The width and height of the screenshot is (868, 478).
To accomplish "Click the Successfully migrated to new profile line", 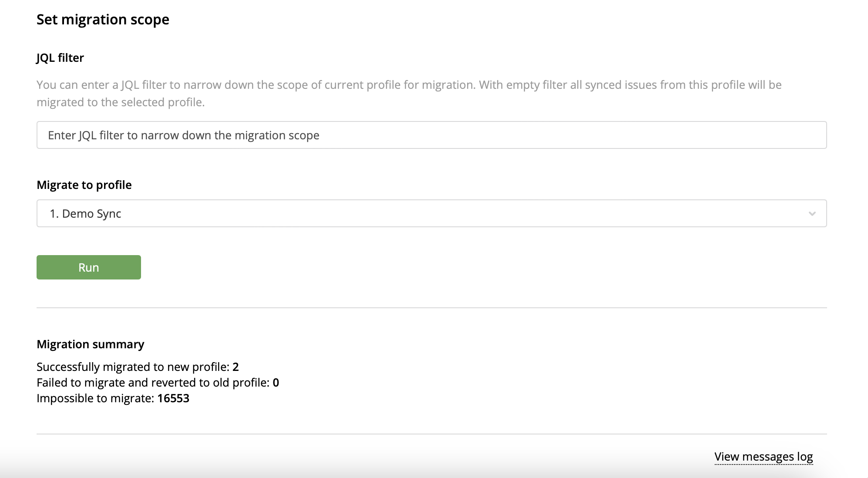I will tap(133, 367).
